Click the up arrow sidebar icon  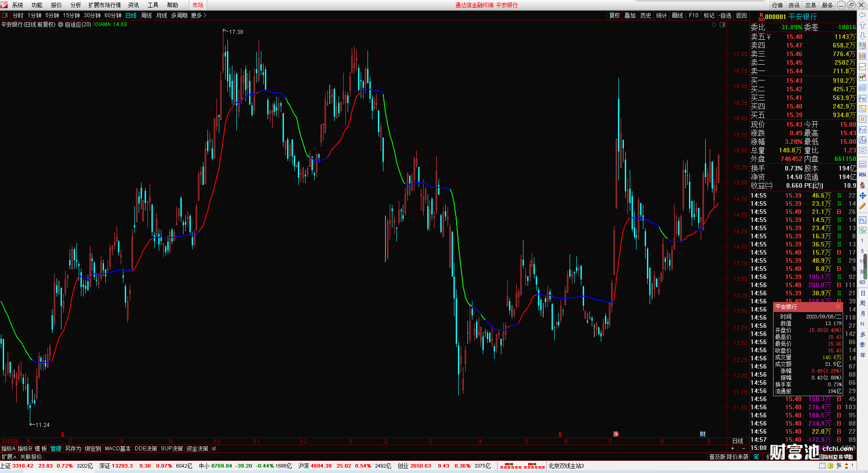pyautogui.click(x=862, y=25)
